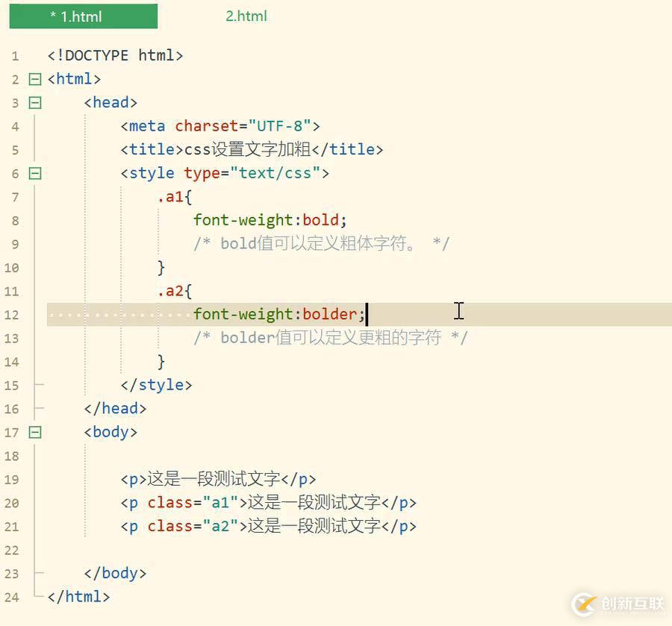The height and width of the screenshot is (626, 672).
Task: Click the title text css设置文字加粗
Action: click(x=246, y=149)
